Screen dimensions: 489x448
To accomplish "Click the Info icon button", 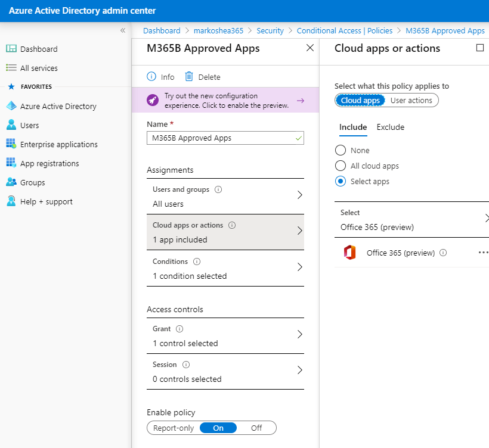I will [x=151, y=77].
